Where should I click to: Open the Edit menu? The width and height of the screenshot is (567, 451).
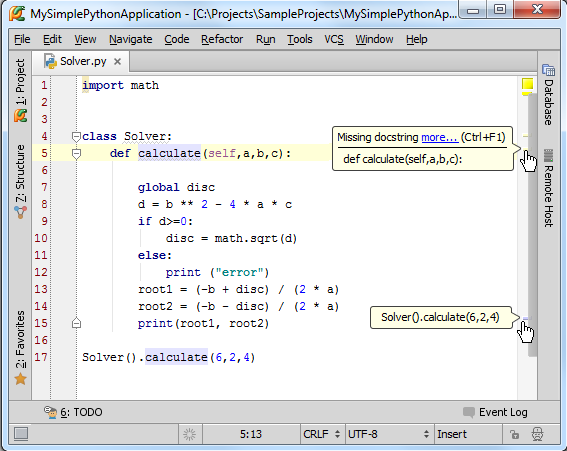[x=52, y=39]
